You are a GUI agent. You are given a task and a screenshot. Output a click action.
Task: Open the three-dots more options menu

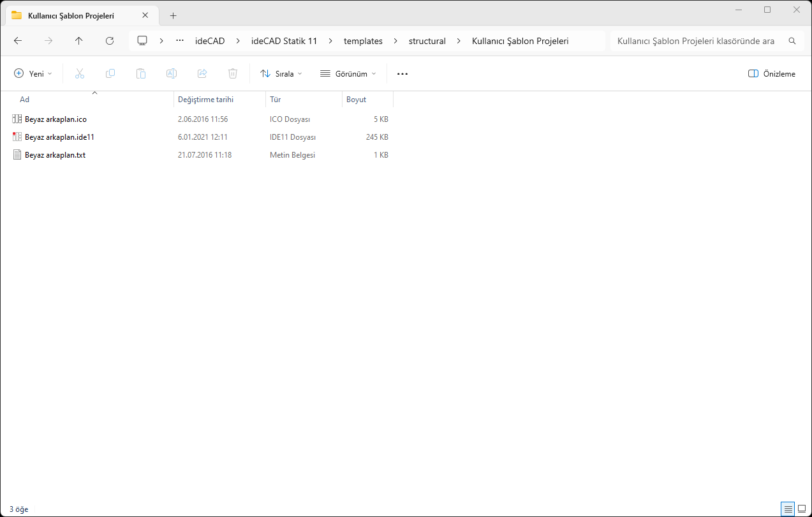tap(402, 73)
